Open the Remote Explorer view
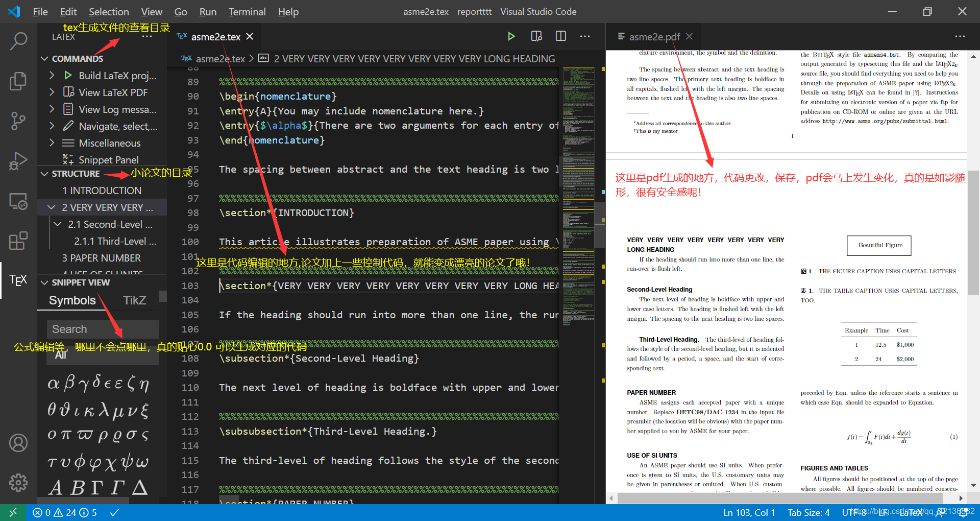Screen dimensions: 980x521 pos(18,201)
